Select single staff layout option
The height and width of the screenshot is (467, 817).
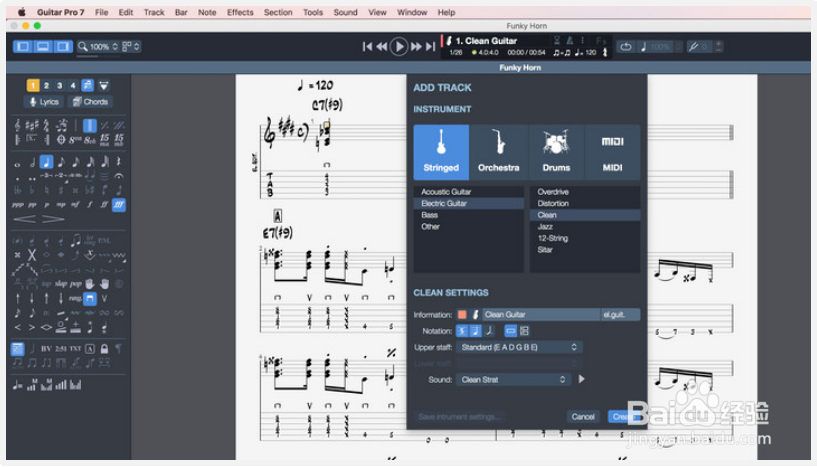[x=511, y=330]
